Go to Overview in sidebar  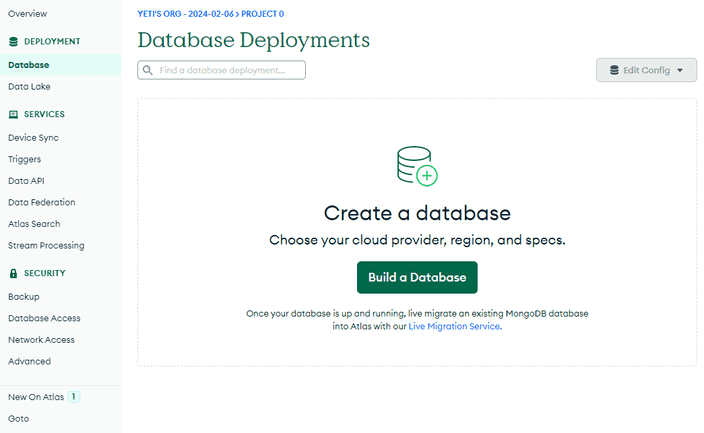click(x=28, y=13)
